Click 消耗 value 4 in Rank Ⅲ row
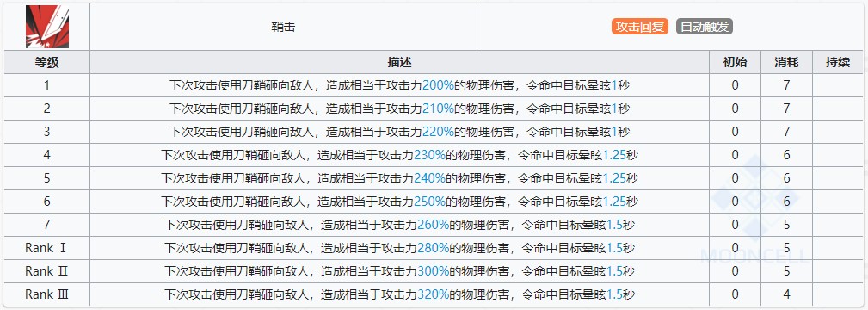This screenshot has height=310, width=868. tap(786, 294)
